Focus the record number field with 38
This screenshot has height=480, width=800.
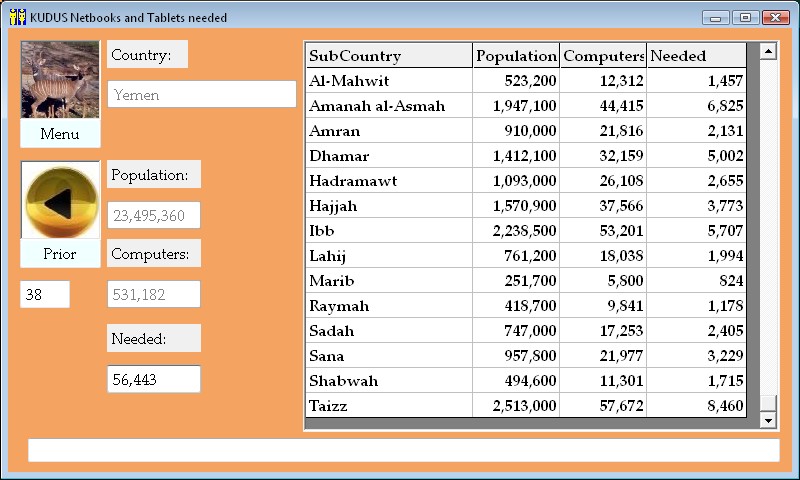45,295
